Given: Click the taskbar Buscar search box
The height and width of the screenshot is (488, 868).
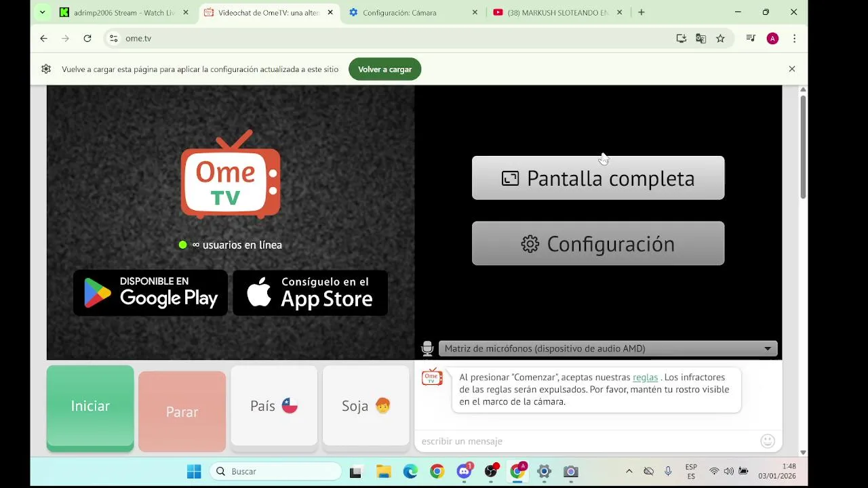Looking at the screenshot, I should [x=275, y=472].
